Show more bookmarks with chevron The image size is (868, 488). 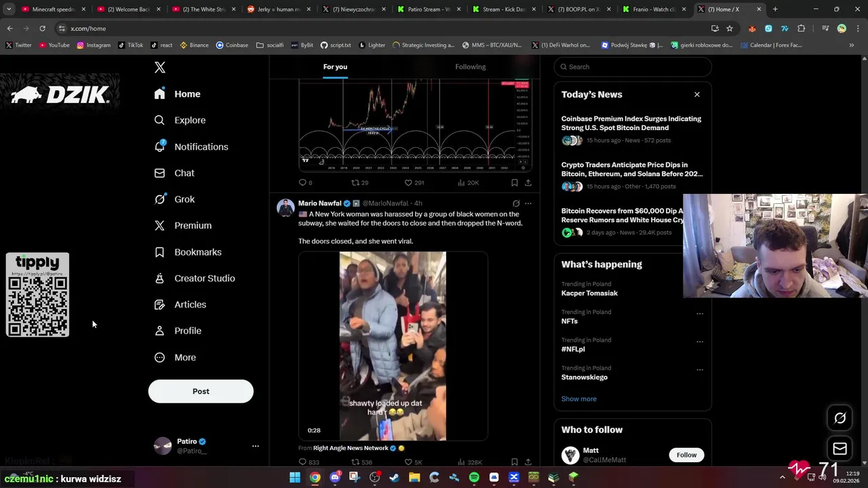[851, 45]
